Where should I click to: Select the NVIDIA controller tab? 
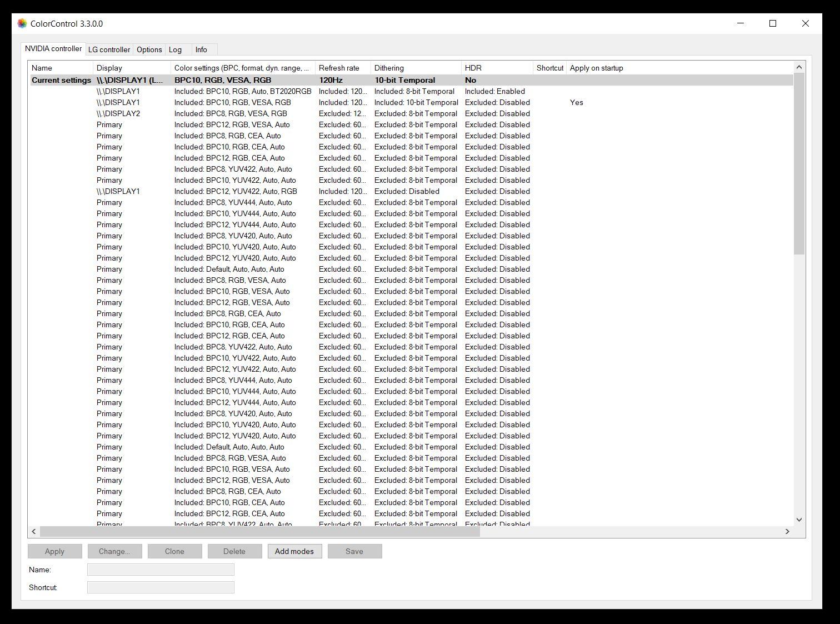(x=53, y=49)
